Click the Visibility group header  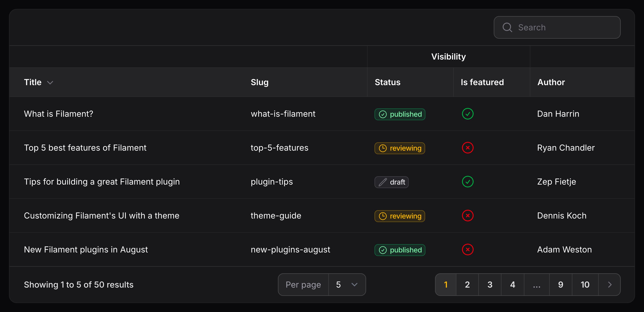click(448, 57)
